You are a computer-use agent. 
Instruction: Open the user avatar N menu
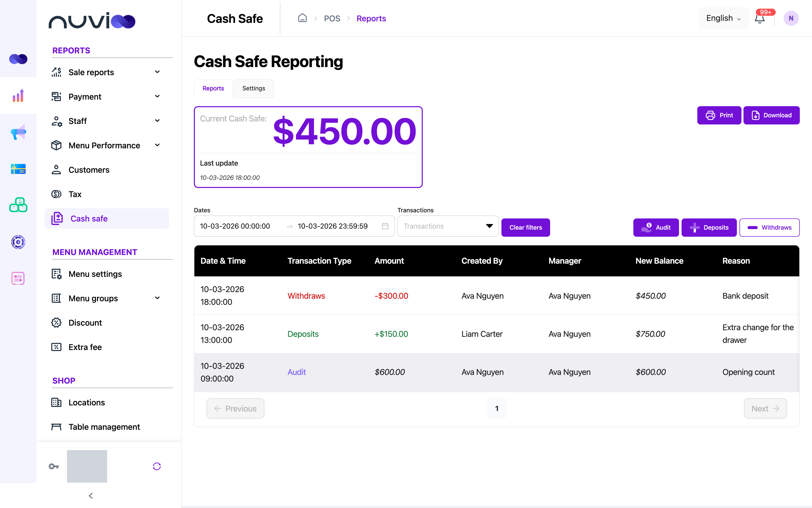pyautogui.click(x=791, y=18)
